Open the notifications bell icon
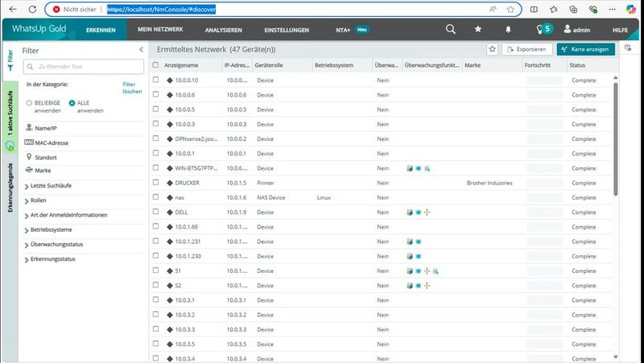This screenshot has height=363, width=644. pyautogui.click(x=510, y=29)
